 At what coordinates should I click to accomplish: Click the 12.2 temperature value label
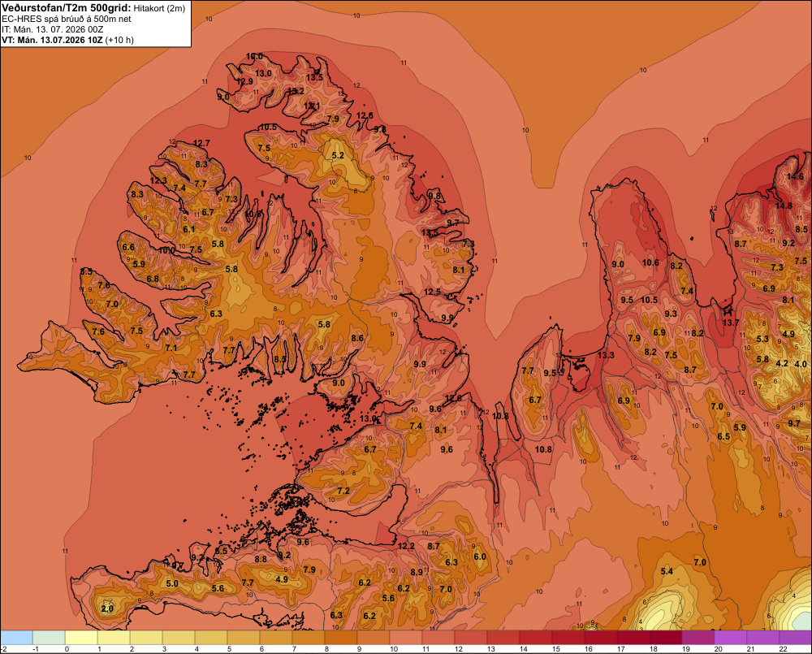click(407, 546)
